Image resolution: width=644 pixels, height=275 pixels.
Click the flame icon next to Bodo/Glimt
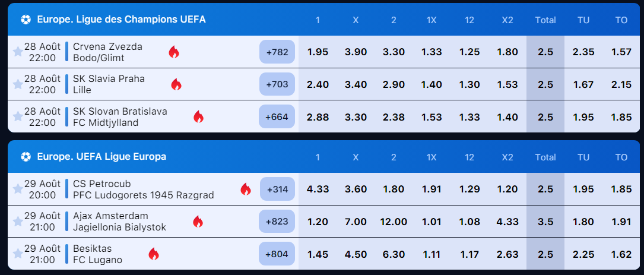point(174,52)
